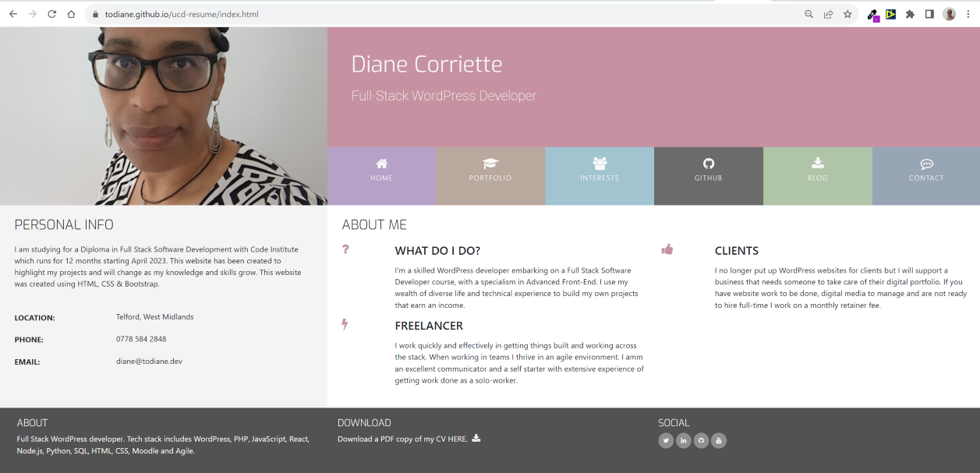The image size is (980, 473).
Task: Toggle Chrome's side panel
Action: click(929, 13)
